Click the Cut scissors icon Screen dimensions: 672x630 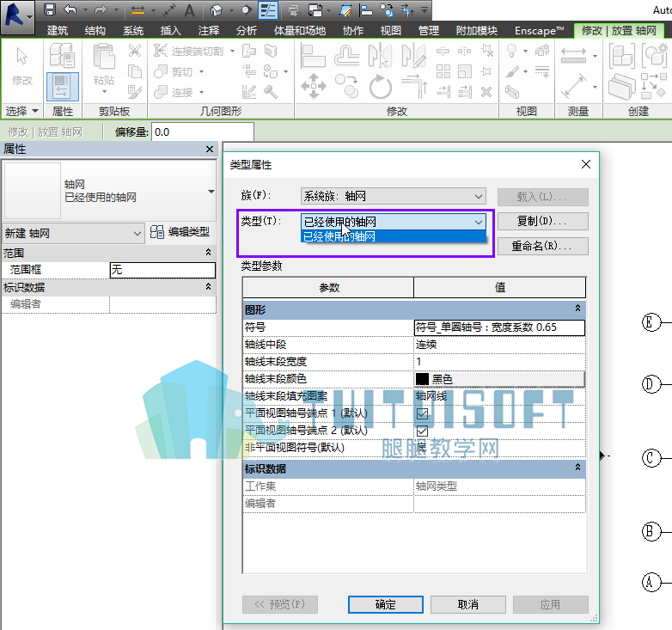point(135,51)
